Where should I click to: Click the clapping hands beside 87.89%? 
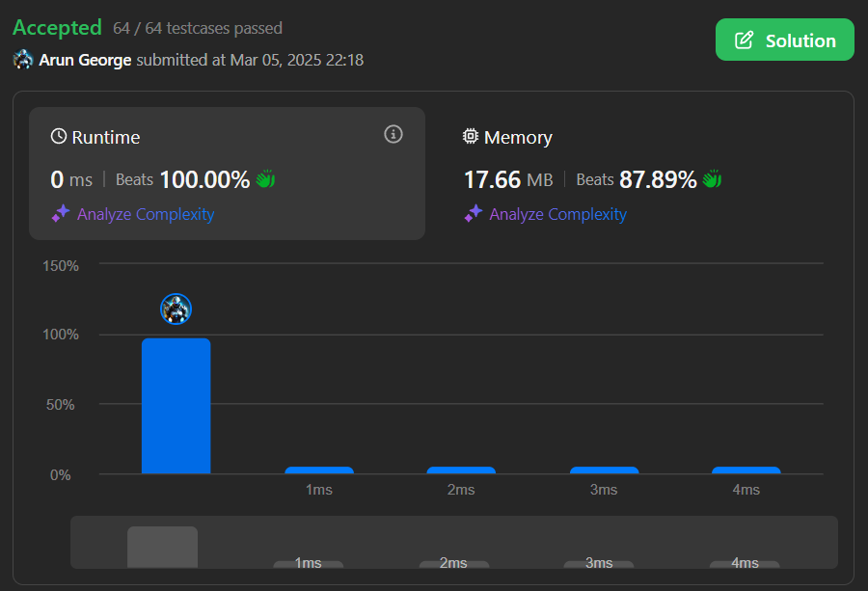pos(712,179)
